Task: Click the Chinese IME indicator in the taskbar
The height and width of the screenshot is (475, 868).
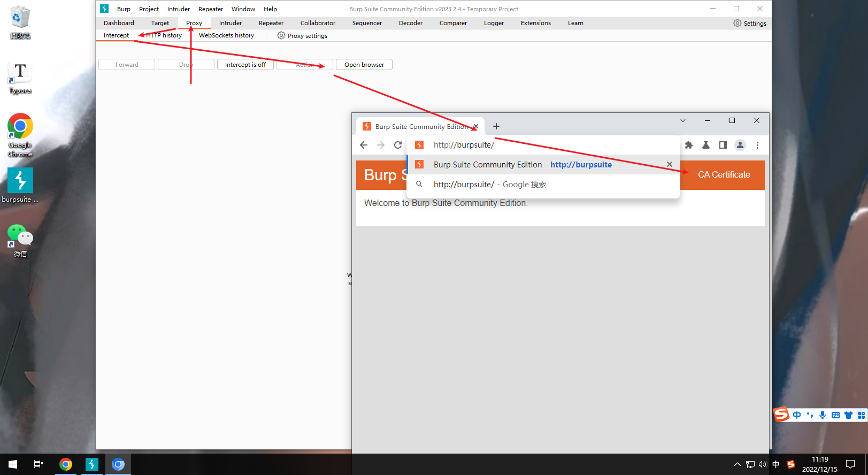Action: 776,464
